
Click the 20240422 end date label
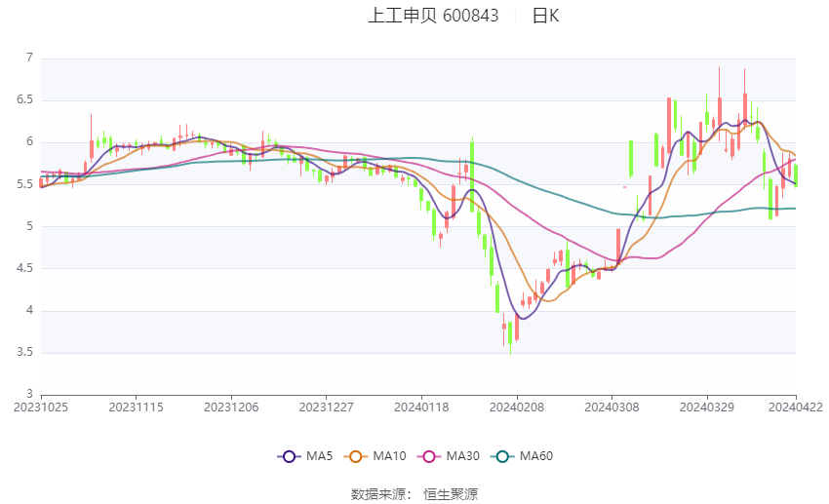(x=796, y=407)
